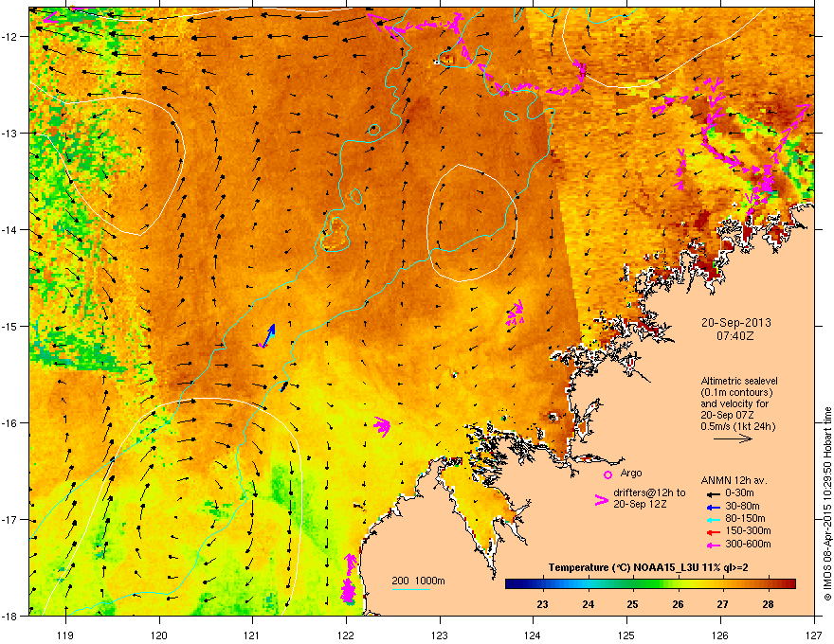834x644 pixels.
Task: Click the longitude axis label 127
Action: click(813, 635)
